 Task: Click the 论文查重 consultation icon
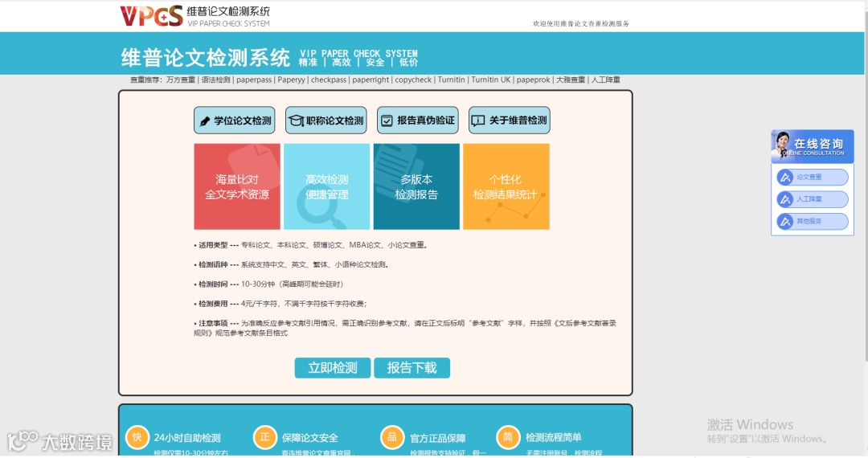click(785, 178)
